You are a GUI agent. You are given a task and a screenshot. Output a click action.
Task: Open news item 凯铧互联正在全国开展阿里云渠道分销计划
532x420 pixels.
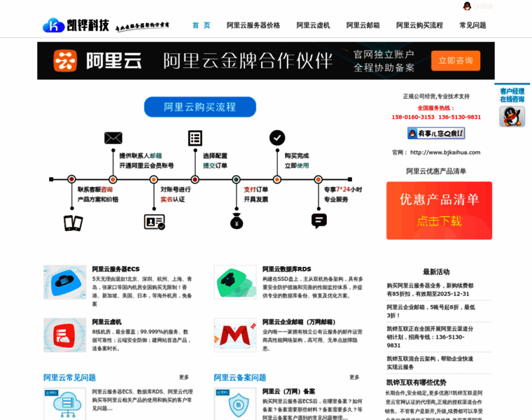(430, 337)
